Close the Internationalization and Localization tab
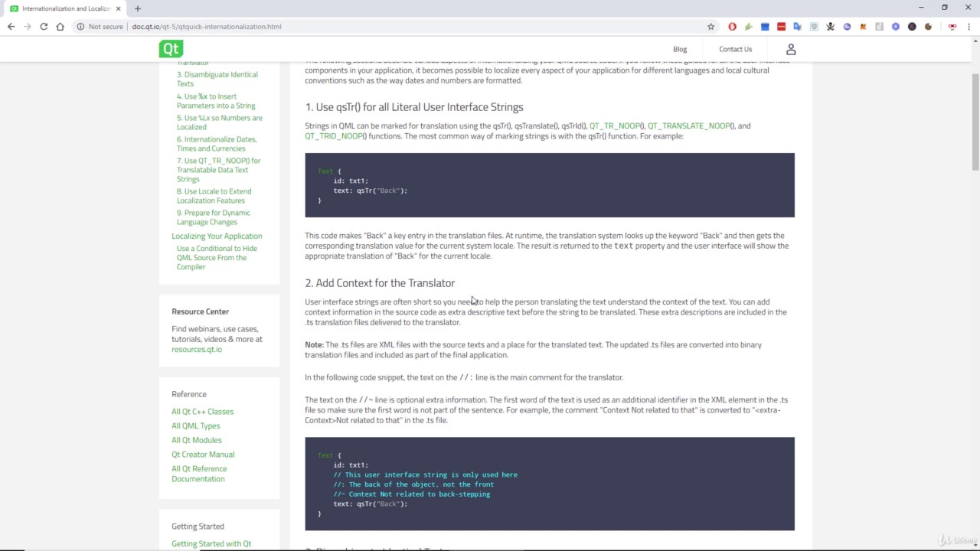Image resolution: width=980 pixels, height=551 pixels. coord(118,8)
